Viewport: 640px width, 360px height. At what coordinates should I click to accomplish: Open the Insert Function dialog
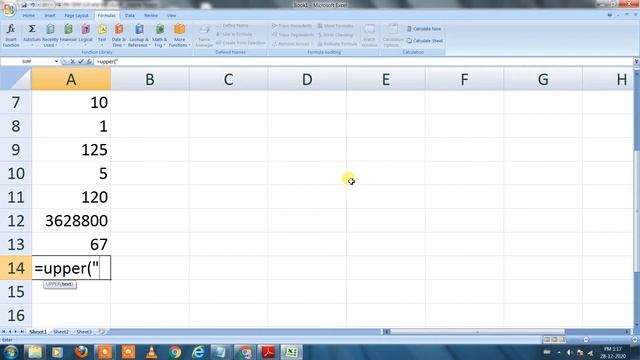[x=11, y=35]
